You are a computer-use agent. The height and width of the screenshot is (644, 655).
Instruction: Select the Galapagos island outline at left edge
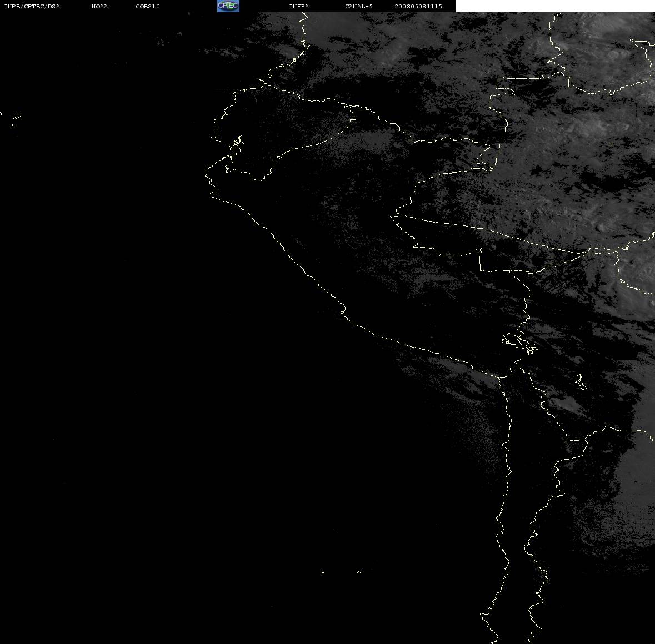[x=17, y=117]
